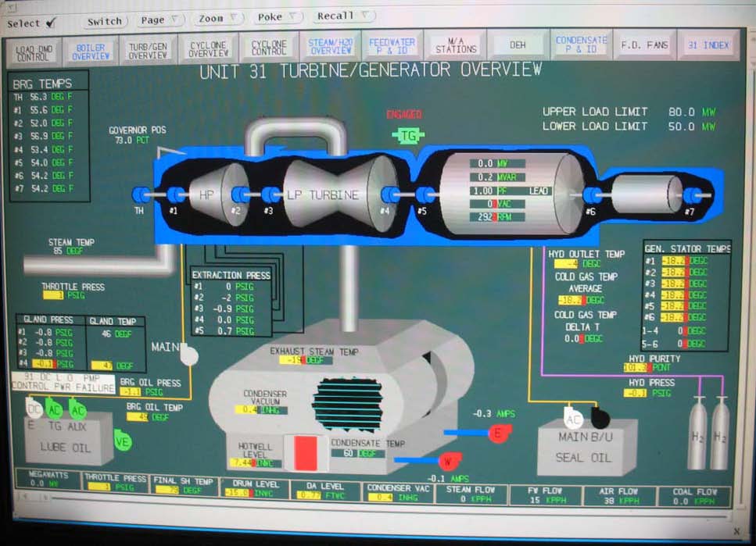Click the FW FLOW 15 KPPH value
The height and width of the screenshot is (546, 756).
coord(546,500)
